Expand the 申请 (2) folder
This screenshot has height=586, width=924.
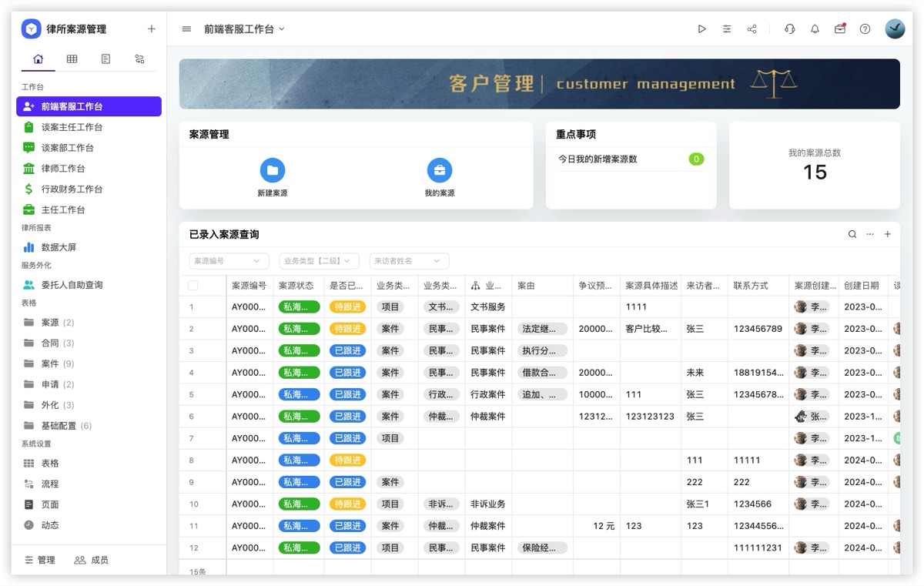click(x=89, y=384)
